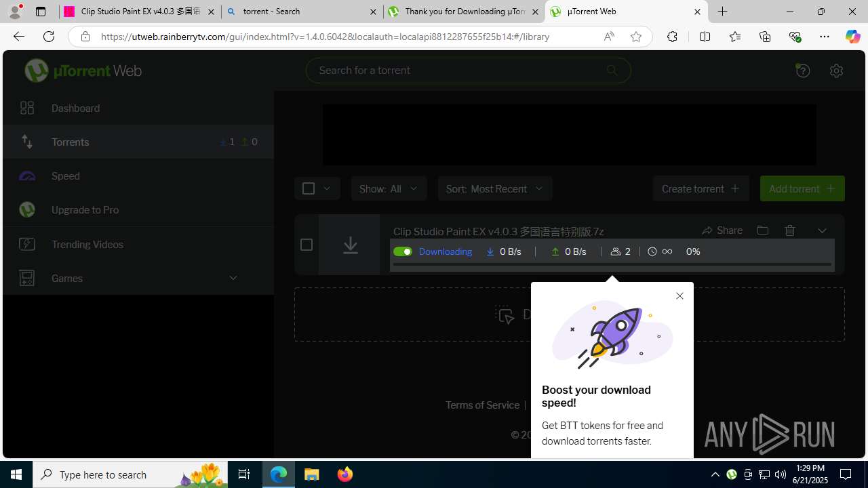Open File Explorer from taskbar
The height and width of the screenshot is (488, 868).
[312, 474]
